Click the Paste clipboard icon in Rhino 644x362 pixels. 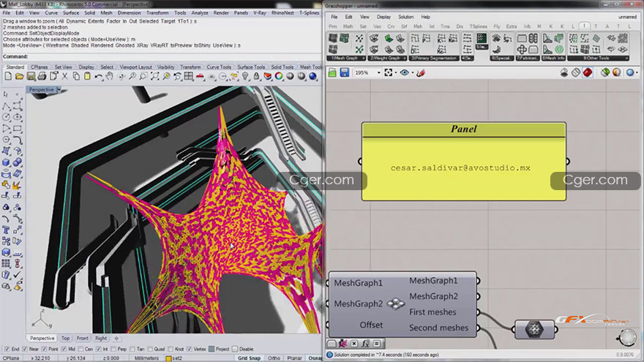[x=87, y=76]
